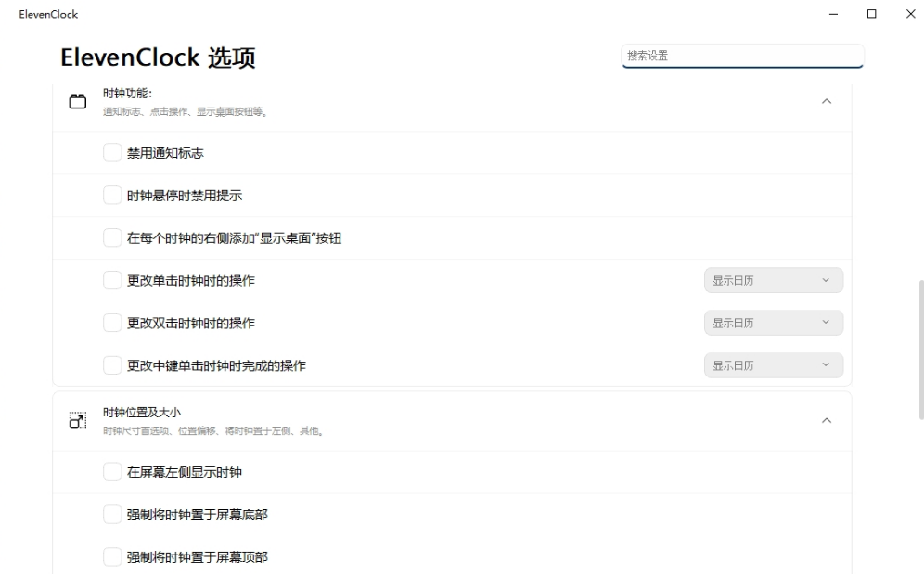Collapse the 时钟位置及大小 section chevron
This screenshot has width=924, height=574.
click(827, 420)
